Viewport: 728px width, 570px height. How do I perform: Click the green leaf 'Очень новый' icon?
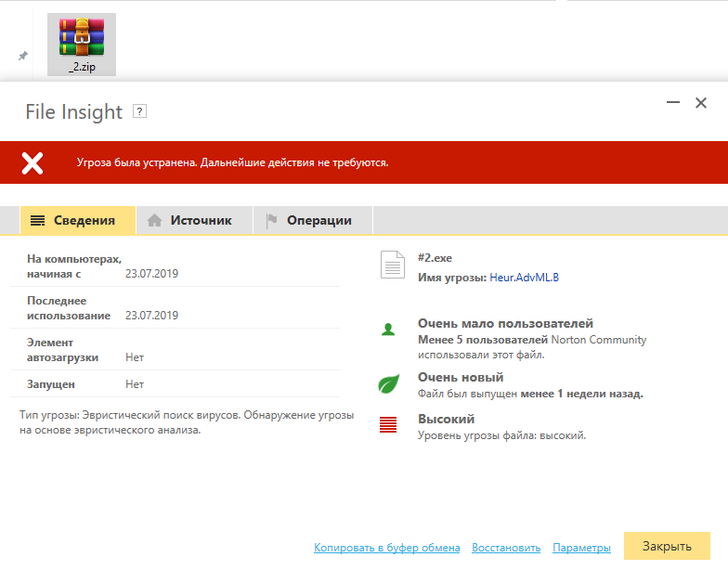tap(388, 384)
